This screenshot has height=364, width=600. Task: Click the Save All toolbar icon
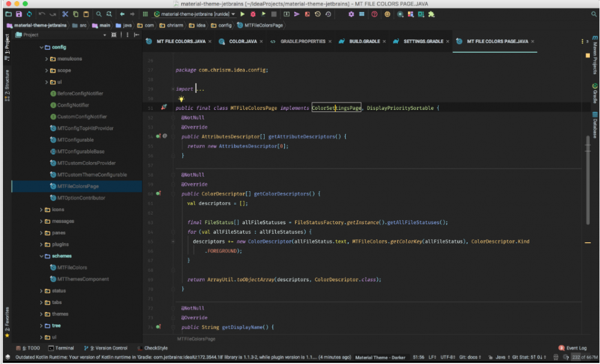point(19,14)
